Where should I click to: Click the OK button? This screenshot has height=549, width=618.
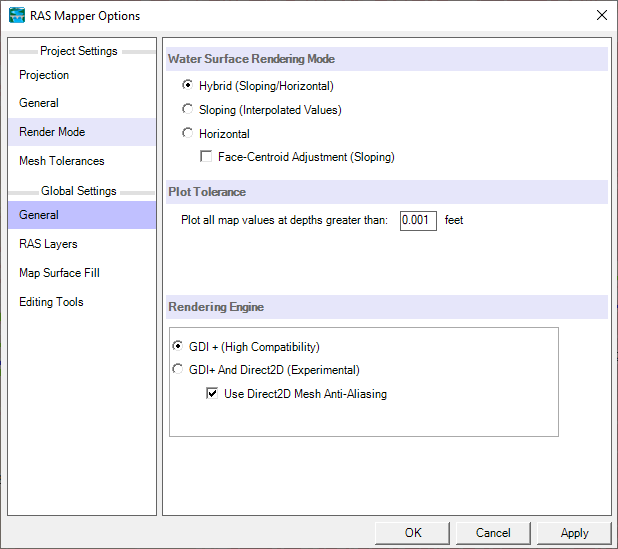(x=412, y=533)
